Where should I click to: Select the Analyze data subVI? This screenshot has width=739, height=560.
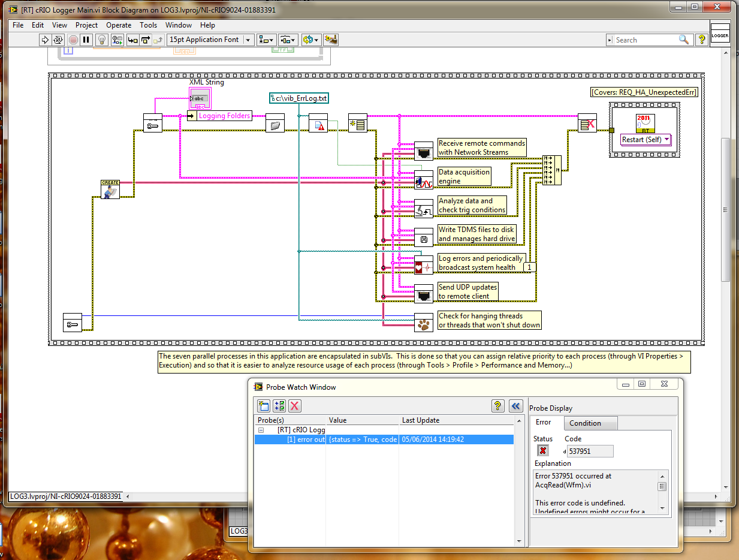[x=424, y=208]
